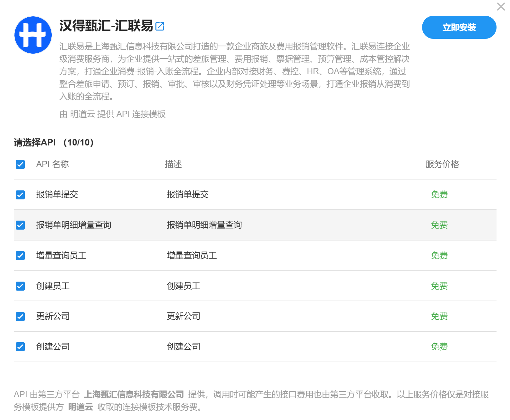
Task: Click the 汉得甄汇-汇联易 title text
Action: pos(106,26)
